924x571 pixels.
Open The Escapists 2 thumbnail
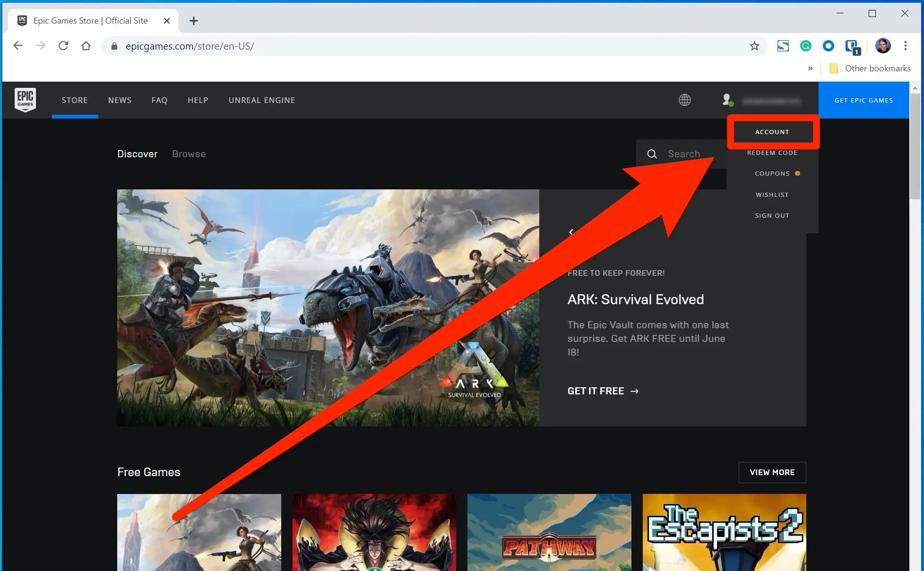(724, 532)
